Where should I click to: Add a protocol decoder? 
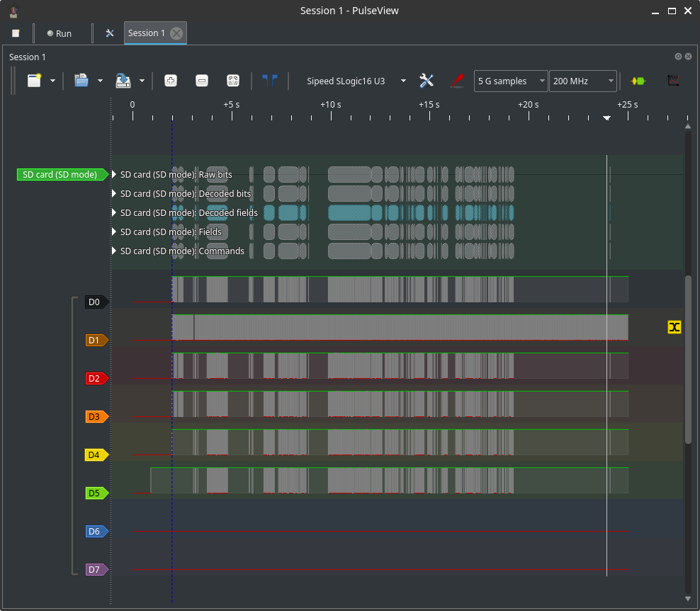tap(638, 81)
